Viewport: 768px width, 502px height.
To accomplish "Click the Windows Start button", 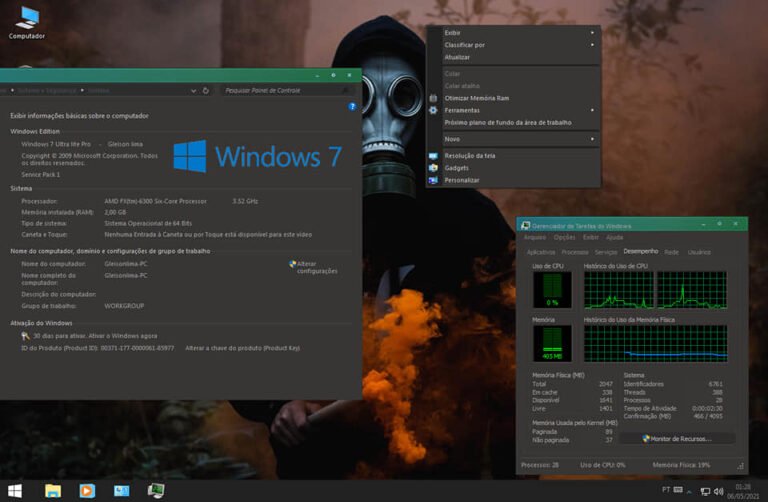I will click(x=15, y=491).
